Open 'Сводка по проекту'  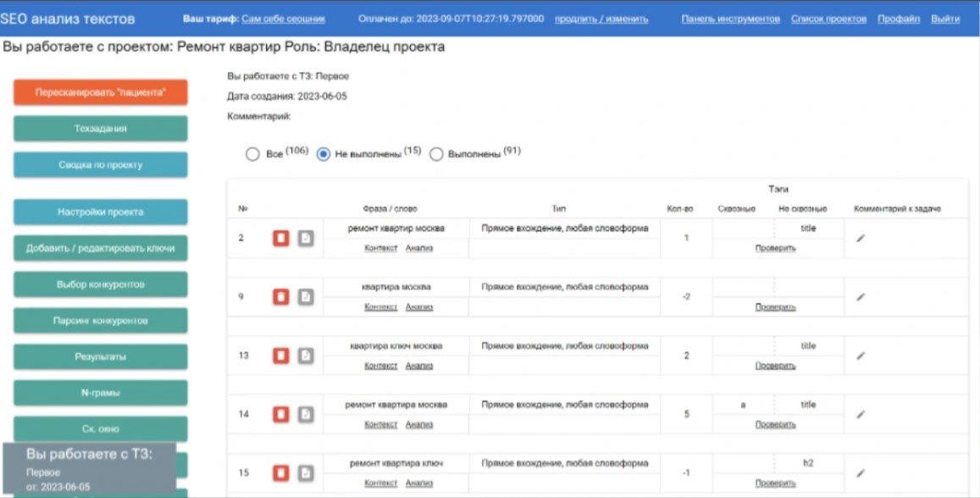(101, 165)
